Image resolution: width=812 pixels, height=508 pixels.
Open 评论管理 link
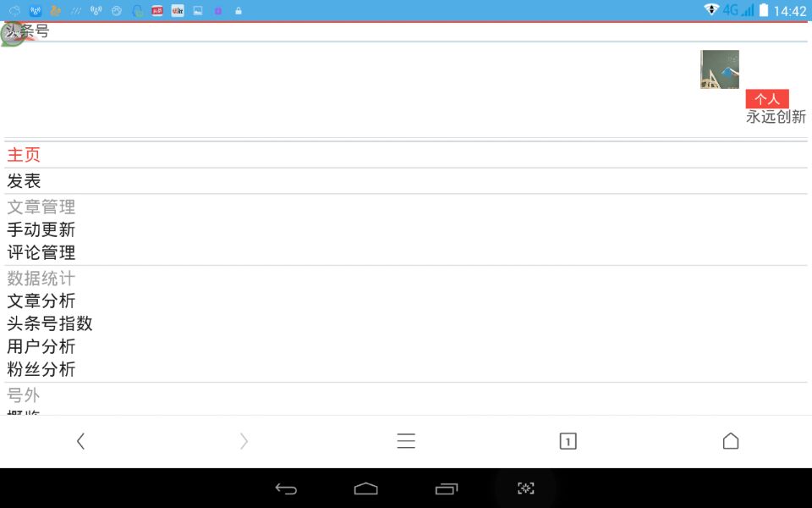41,252
